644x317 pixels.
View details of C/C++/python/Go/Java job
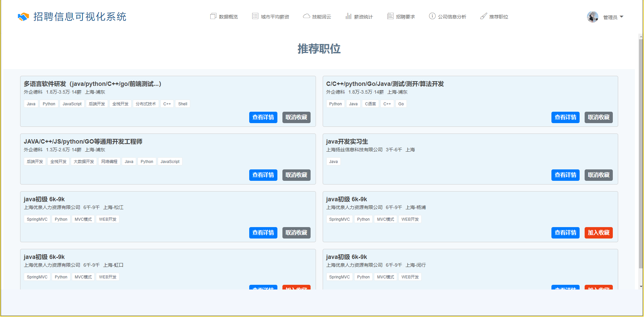(566, 117)
